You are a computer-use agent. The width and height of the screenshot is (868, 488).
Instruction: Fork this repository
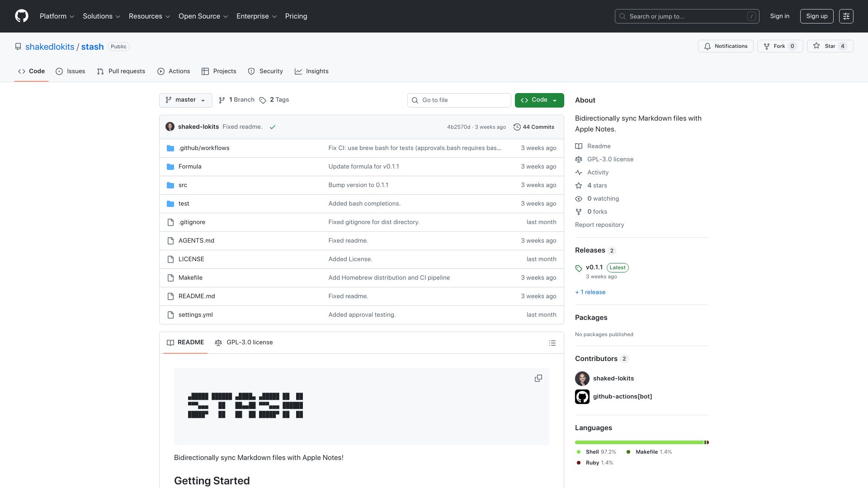[x=780, y=46]
